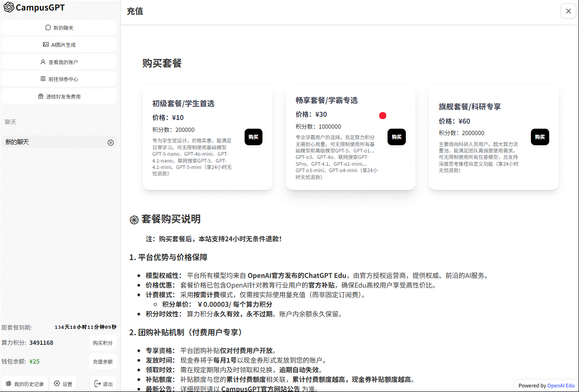Image resolution: width=579 pixels, height=392 pixels.
Task: Click the person icon beside 查看我的账户
Action: (x=43, y=62)
